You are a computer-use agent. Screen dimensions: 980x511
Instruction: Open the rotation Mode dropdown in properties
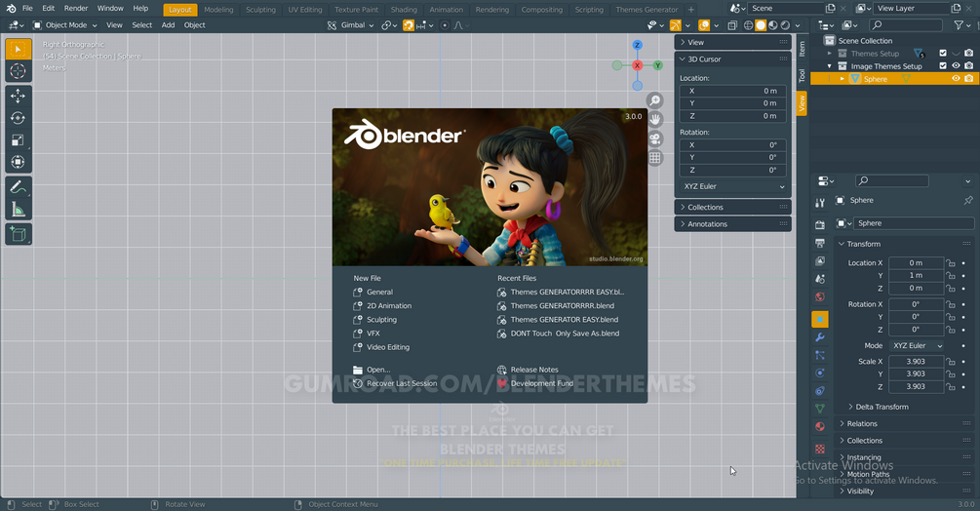coord(917,345)
